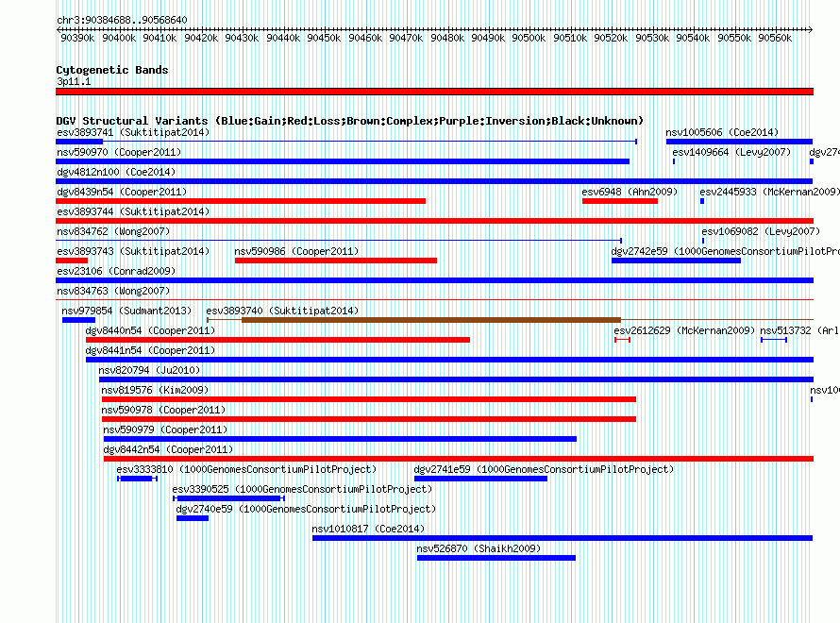Image resolution: width=840 pixels, height=623 pixels.
Task: Open the nsv1010817 (Coe2014) label
Action: 368,529
